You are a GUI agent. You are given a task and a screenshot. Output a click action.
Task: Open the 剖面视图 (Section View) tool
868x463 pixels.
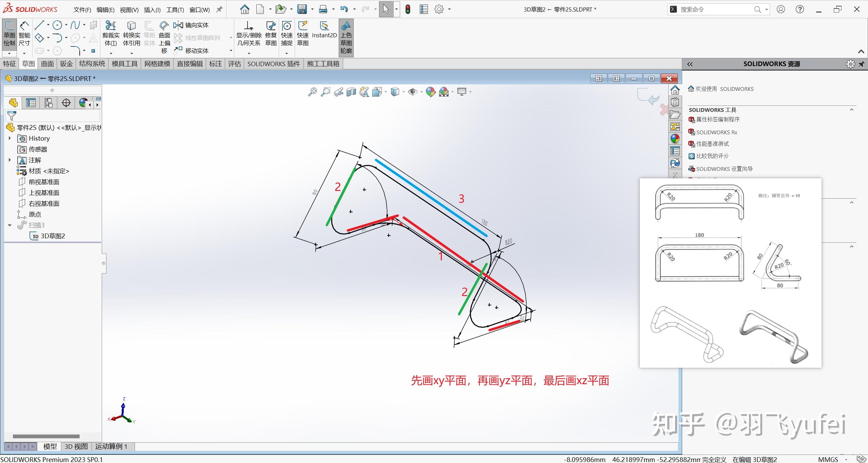pos(351,92)
